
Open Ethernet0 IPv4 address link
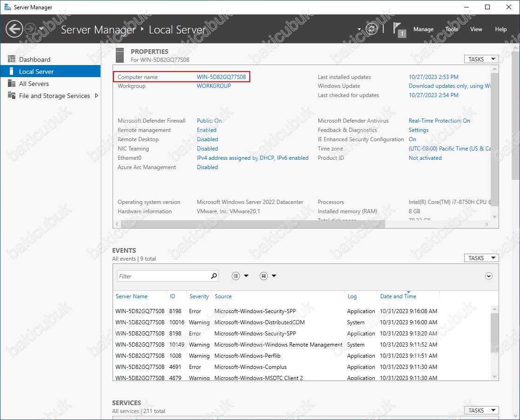tap(253, 157)
